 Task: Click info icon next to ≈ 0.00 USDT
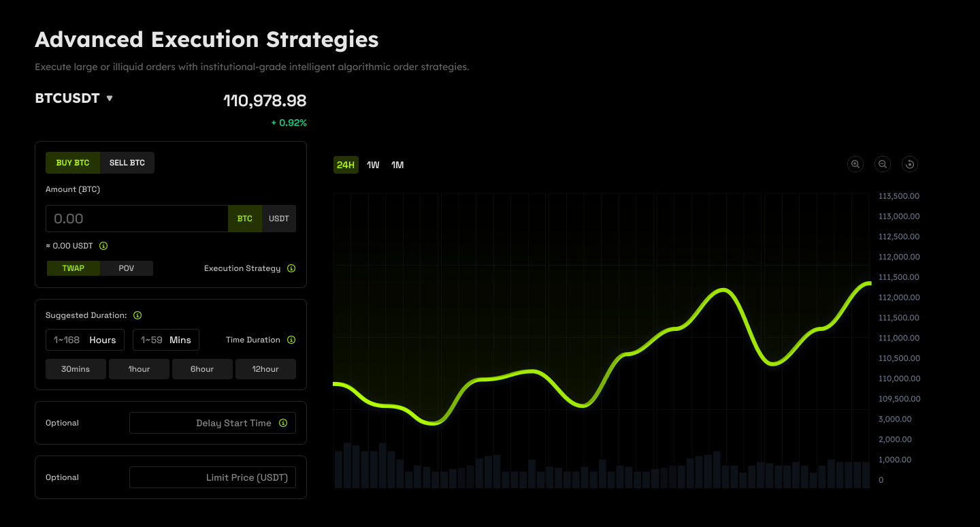coord(103,246)
